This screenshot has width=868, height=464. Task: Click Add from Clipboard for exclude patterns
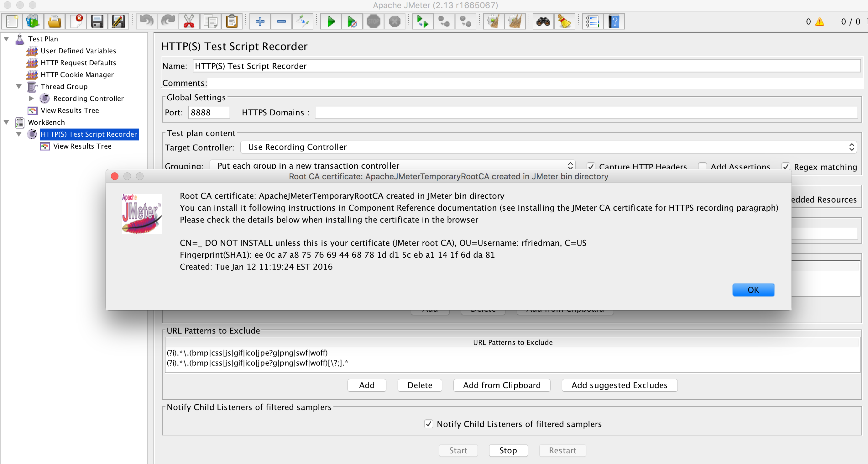click(x=502, y=385)
